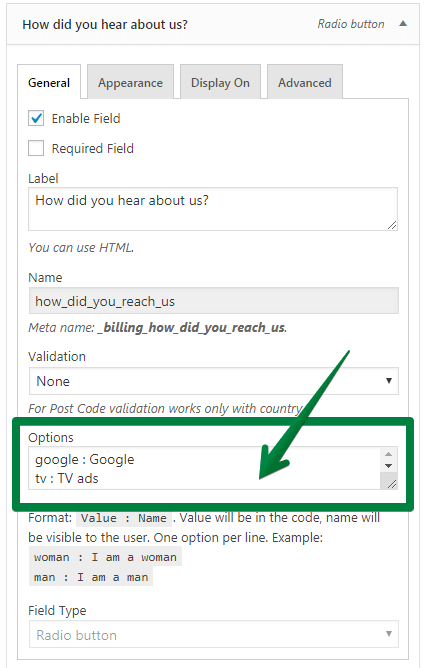Uncheck the Enable Field checkbox

[x=36, y=118]
